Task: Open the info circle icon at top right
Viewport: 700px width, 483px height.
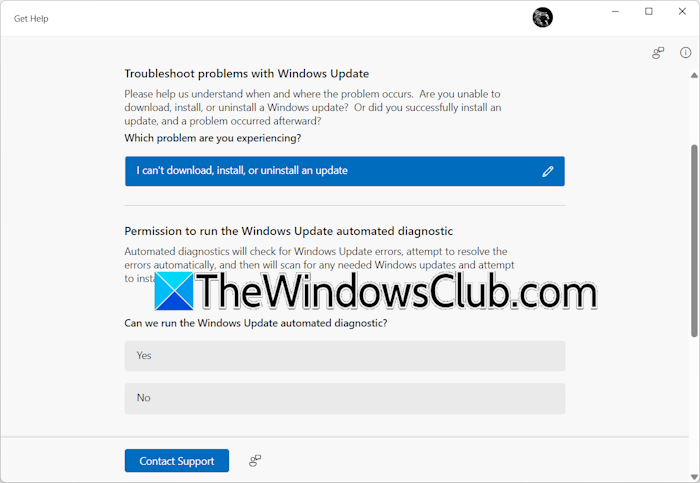Action: 685,53
